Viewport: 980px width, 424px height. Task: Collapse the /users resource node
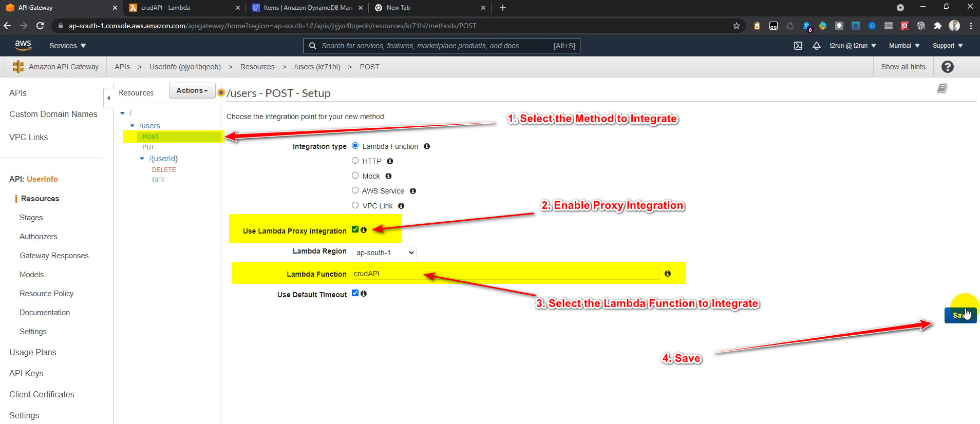pos(133,126)
